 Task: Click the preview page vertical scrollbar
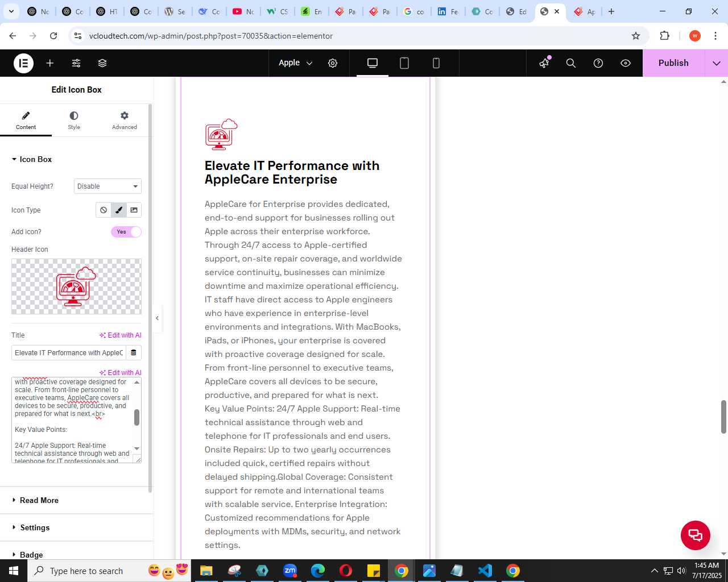pyautogui.click(x=723, y=417)
